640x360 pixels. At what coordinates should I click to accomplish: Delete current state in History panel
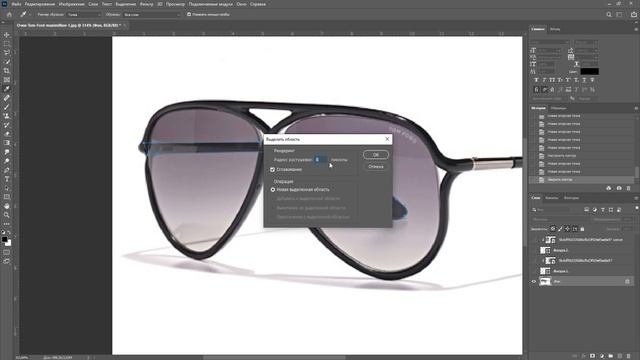click(629, 188)
